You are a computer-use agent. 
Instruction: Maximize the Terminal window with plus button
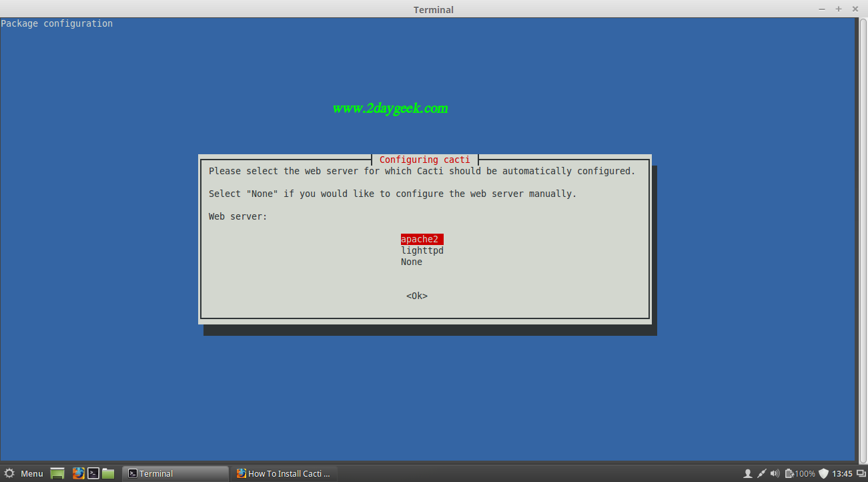pyautogui.click(x=839, y=9)
